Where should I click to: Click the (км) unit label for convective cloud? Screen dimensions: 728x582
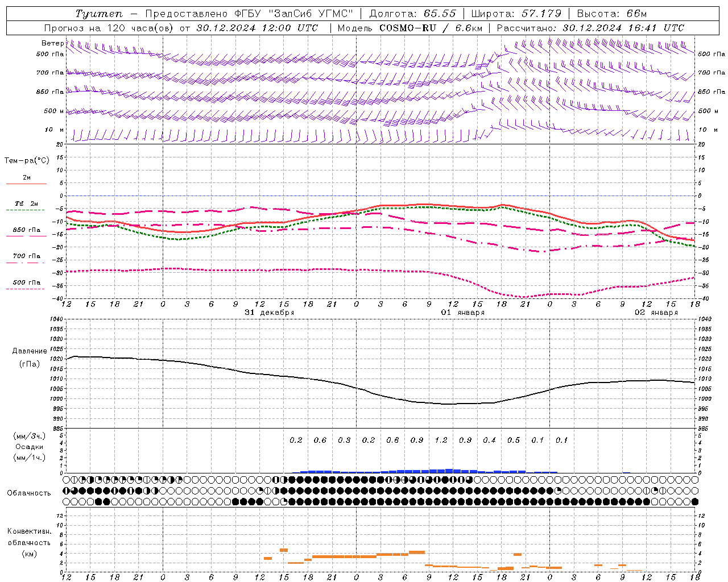[29, 554]
